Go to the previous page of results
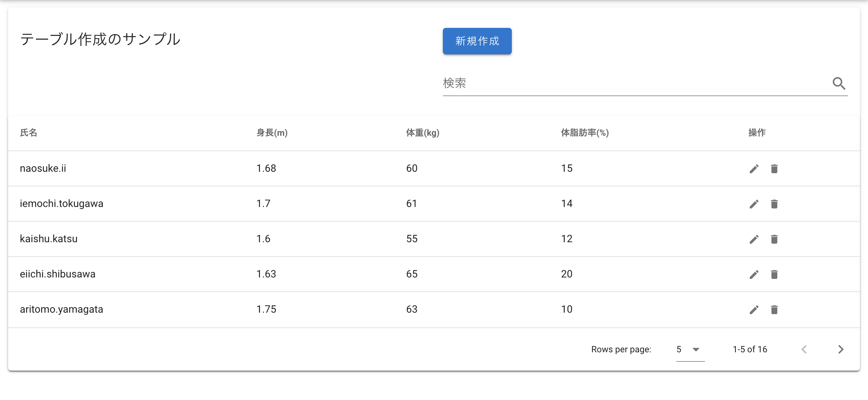 point(804,349)
